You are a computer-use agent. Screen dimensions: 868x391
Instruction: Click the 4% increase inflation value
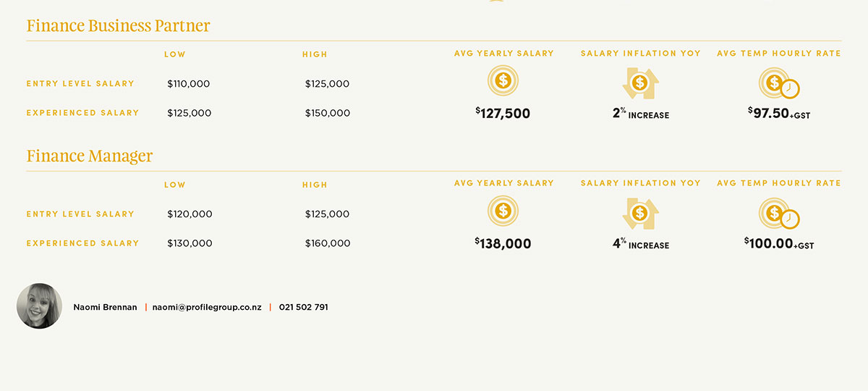point(640,244)
